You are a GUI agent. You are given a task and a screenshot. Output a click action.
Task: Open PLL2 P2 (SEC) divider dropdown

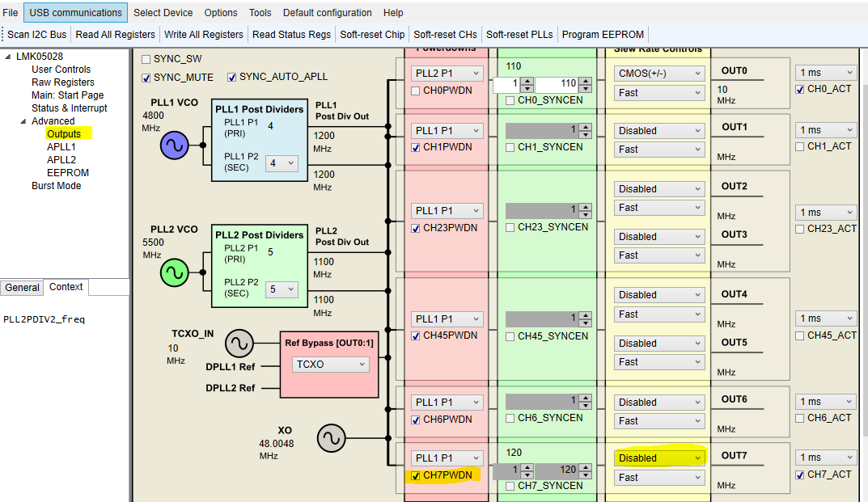coord(282,289)
